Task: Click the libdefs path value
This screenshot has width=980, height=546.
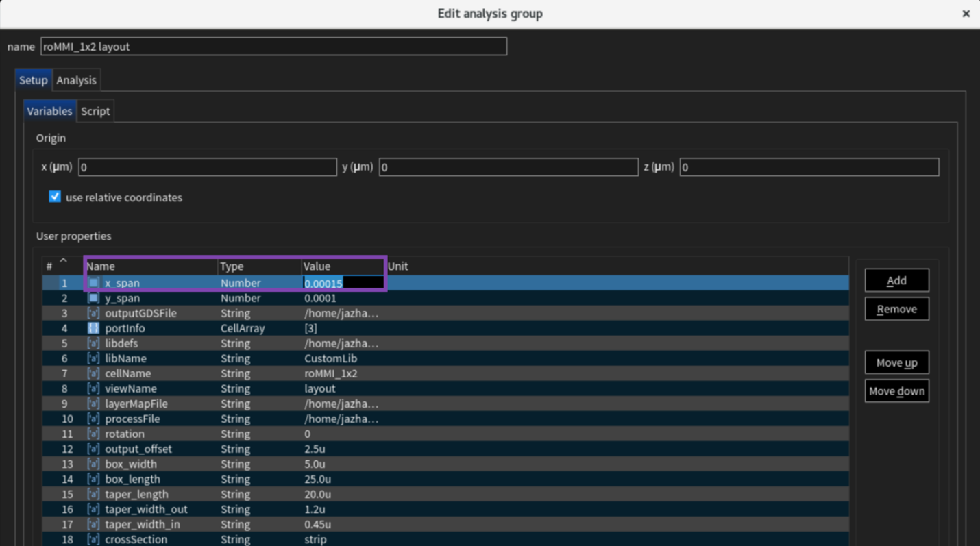Action: tap(341, 343)
